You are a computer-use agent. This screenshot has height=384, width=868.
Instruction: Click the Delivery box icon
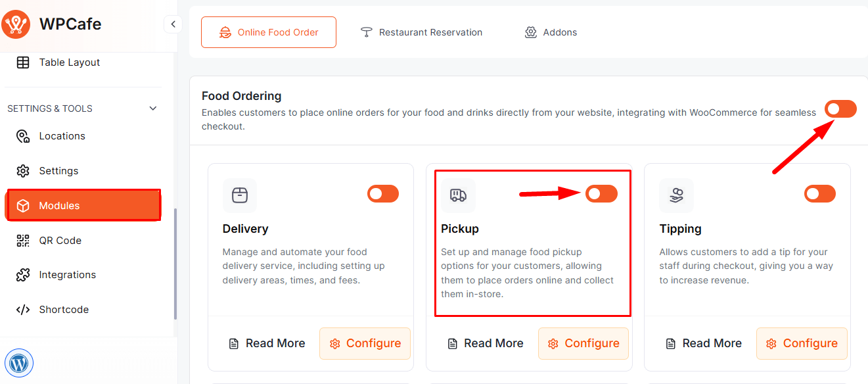(x=240, y=195)
